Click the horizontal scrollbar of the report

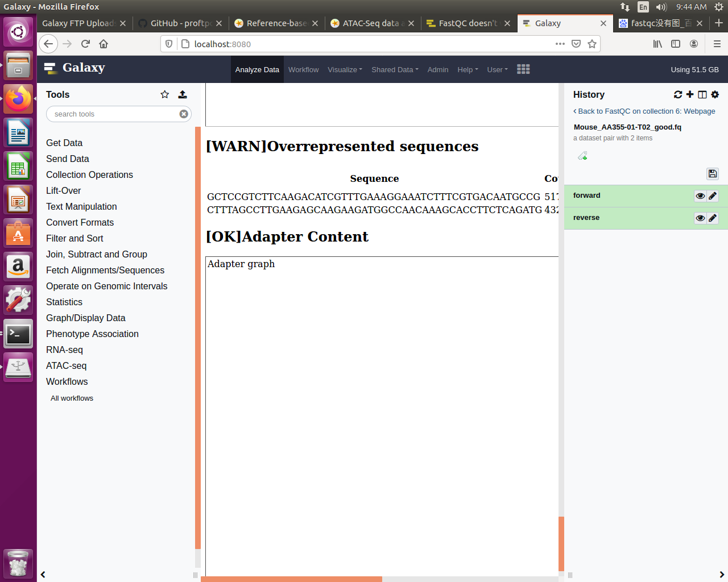coord(291,579)
